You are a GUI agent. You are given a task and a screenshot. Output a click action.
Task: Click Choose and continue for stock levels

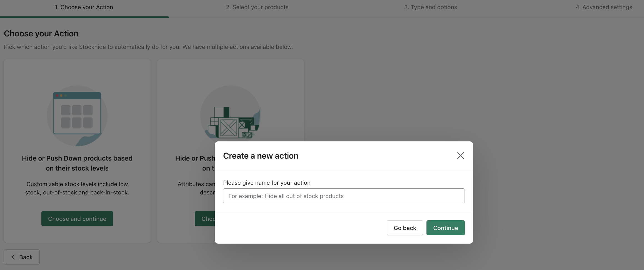tap(77, 219)
